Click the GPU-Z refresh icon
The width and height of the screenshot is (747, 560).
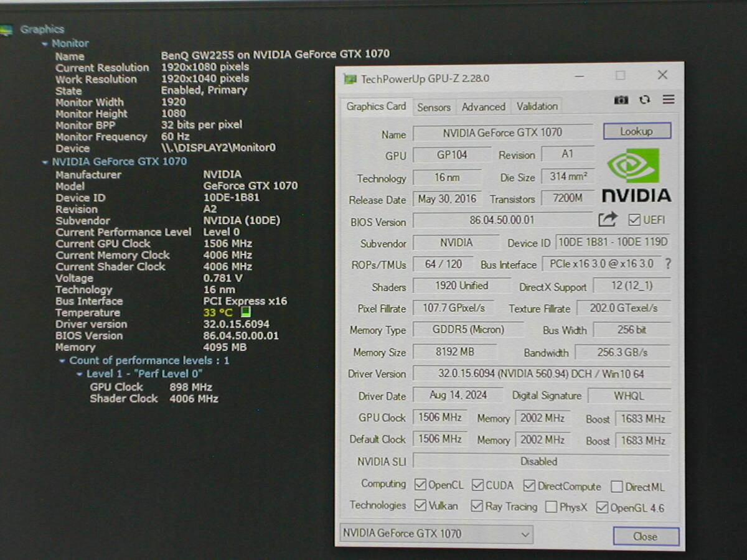point(645,100)
